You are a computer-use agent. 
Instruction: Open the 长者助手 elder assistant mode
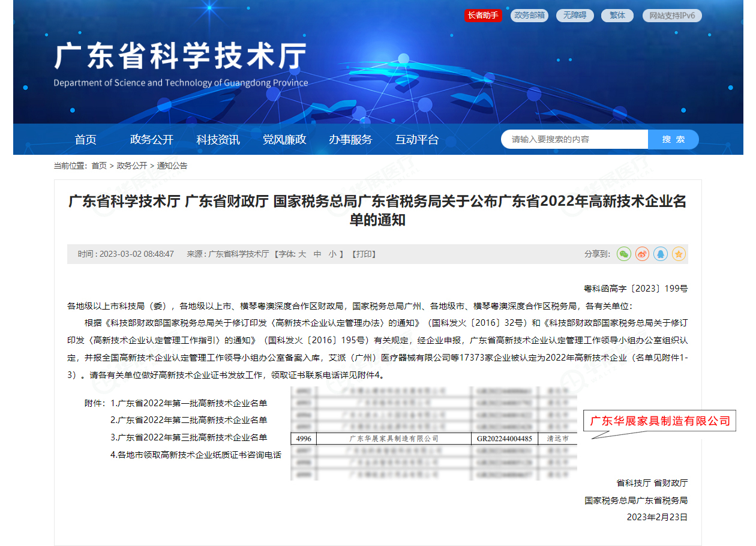(x=482, y=16)
